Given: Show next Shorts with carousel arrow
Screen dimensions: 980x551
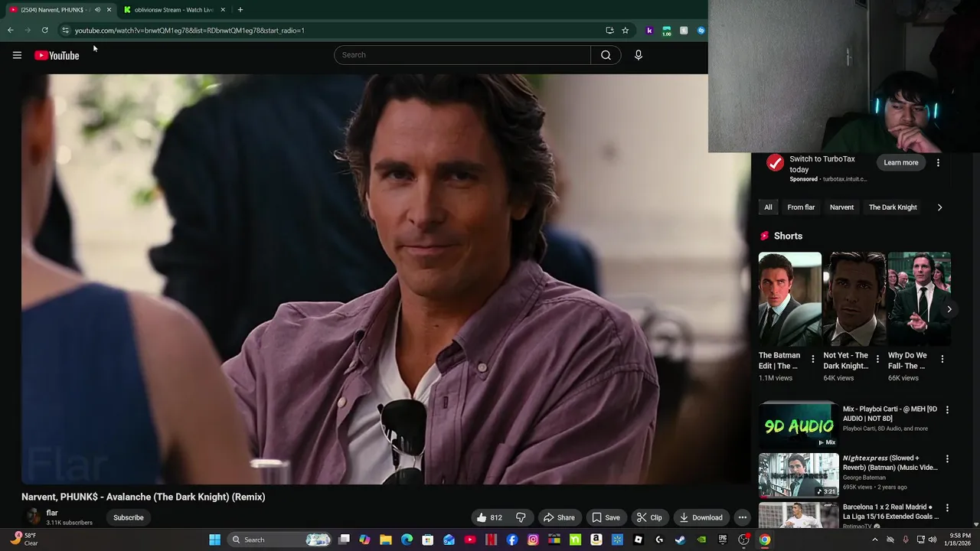Looking at the screenshot, I should [x=949, y=309].
